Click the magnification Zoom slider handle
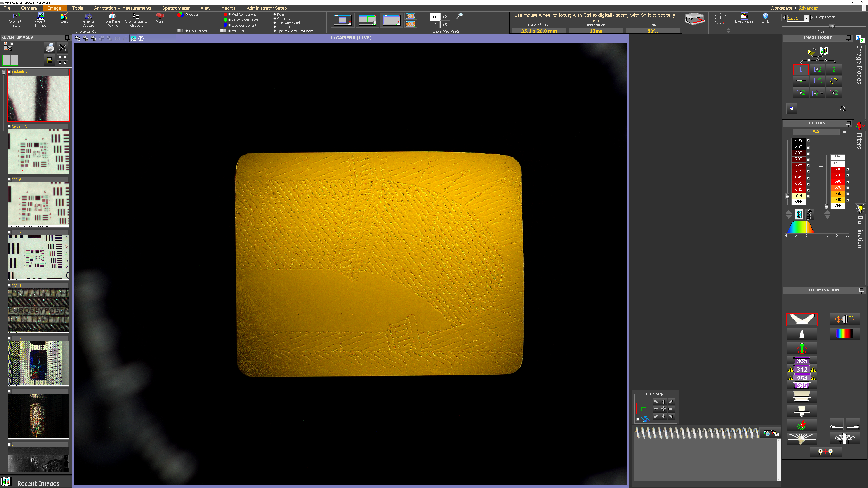Viewport: 868px width, 488px height. 832,26
